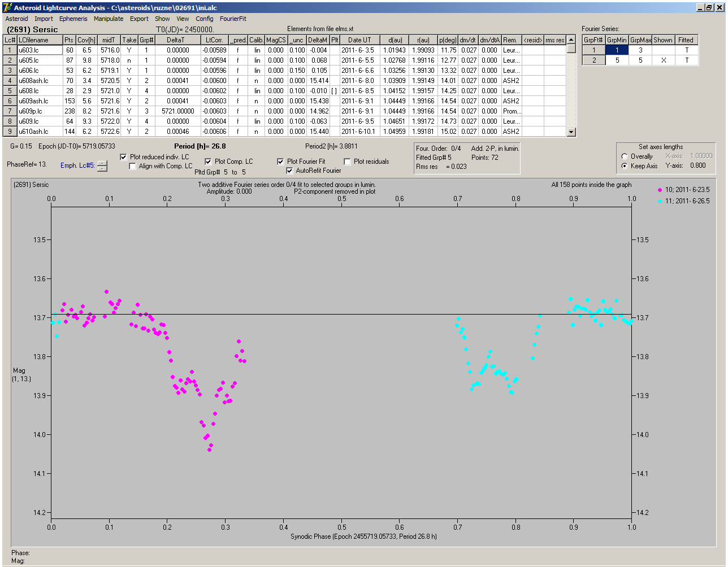728x567 pixels.
Task: Click Take cell 'n' of u605.lc
Action: (x=129, y=60)
